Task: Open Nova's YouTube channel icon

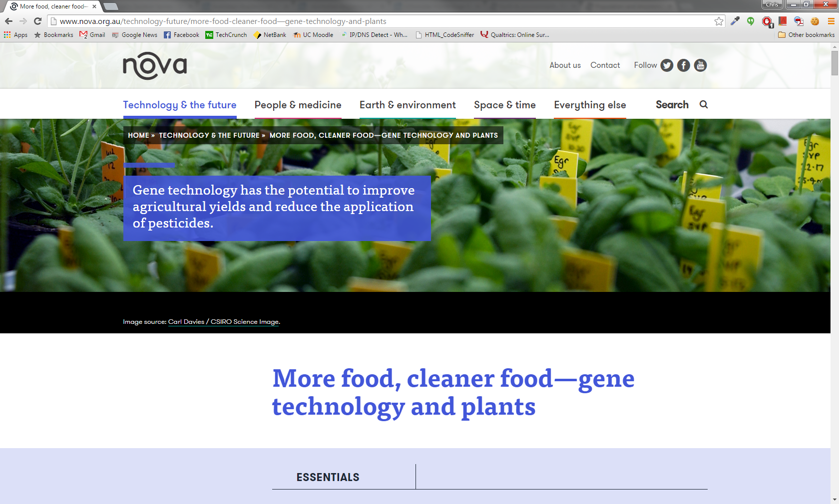Action: click(701, 65)
